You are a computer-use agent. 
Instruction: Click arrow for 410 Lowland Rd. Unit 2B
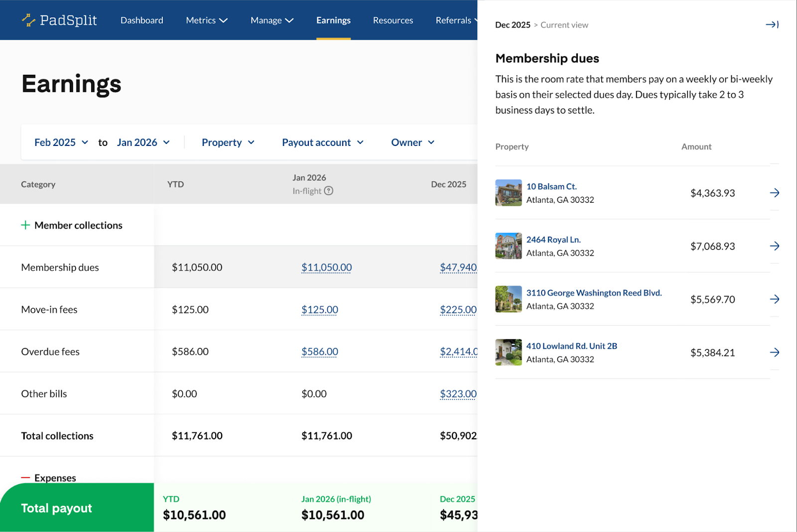click(774, 352)
